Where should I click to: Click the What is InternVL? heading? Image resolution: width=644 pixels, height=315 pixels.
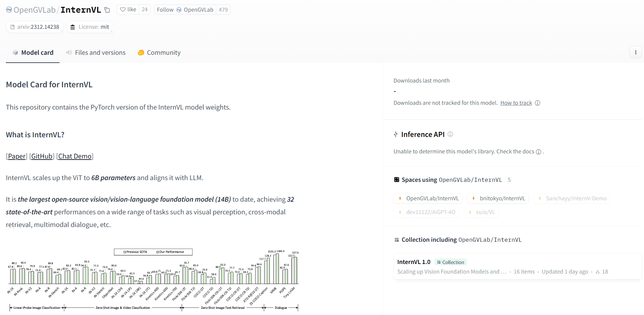[x=35, y=135]
